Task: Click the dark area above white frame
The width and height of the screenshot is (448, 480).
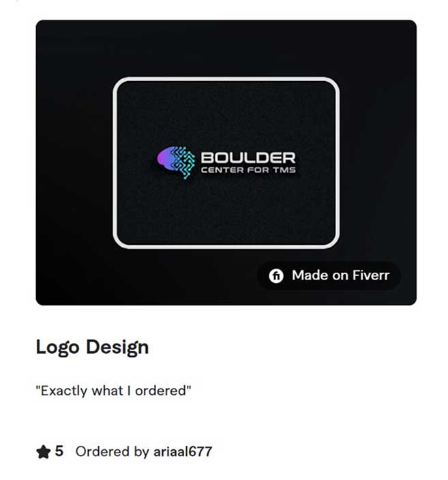Action: click(x=226, y=48)
